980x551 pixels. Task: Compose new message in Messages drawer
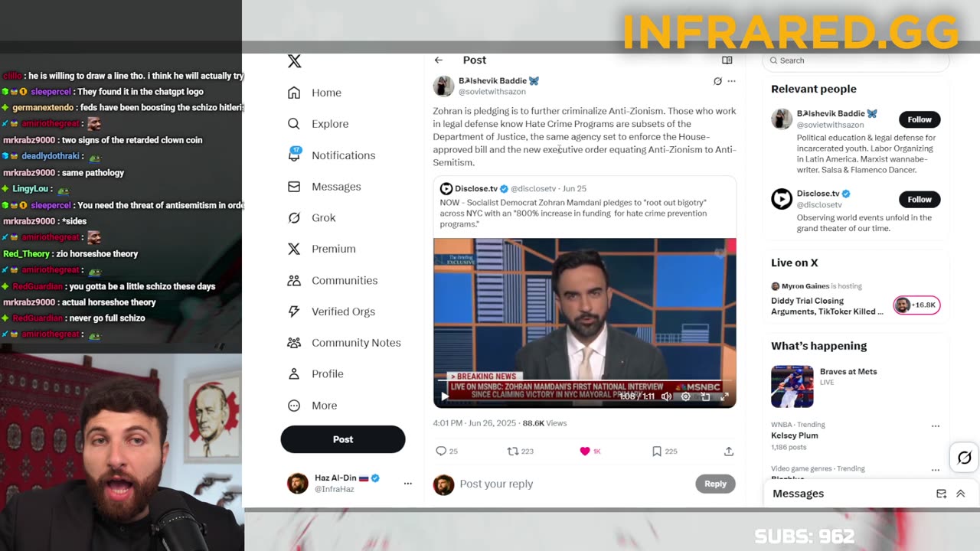(942, 494)
